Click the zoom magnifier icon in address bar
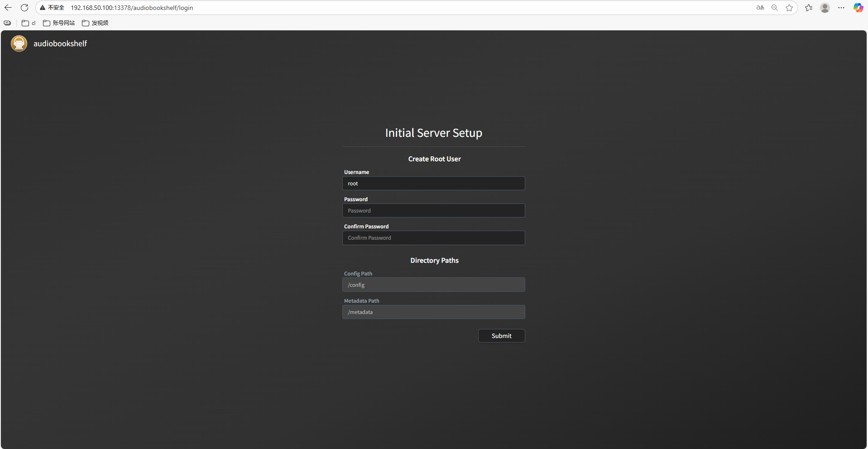 [x=775, y=8]
